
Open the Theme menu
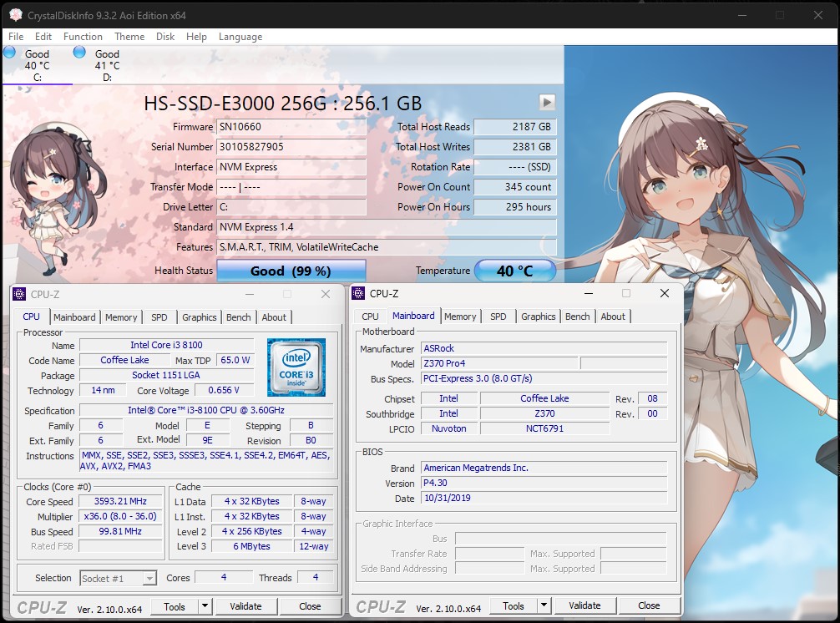[x=129, y=37]
